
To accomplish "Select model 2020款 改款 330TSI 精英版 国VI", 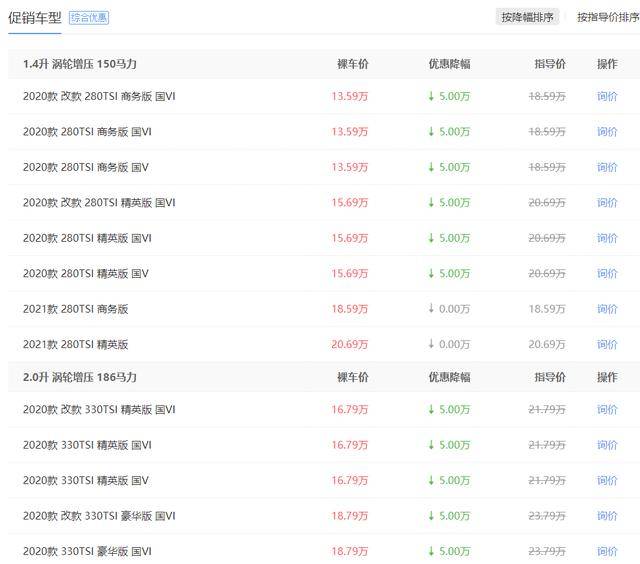I will tap(99, 409).
